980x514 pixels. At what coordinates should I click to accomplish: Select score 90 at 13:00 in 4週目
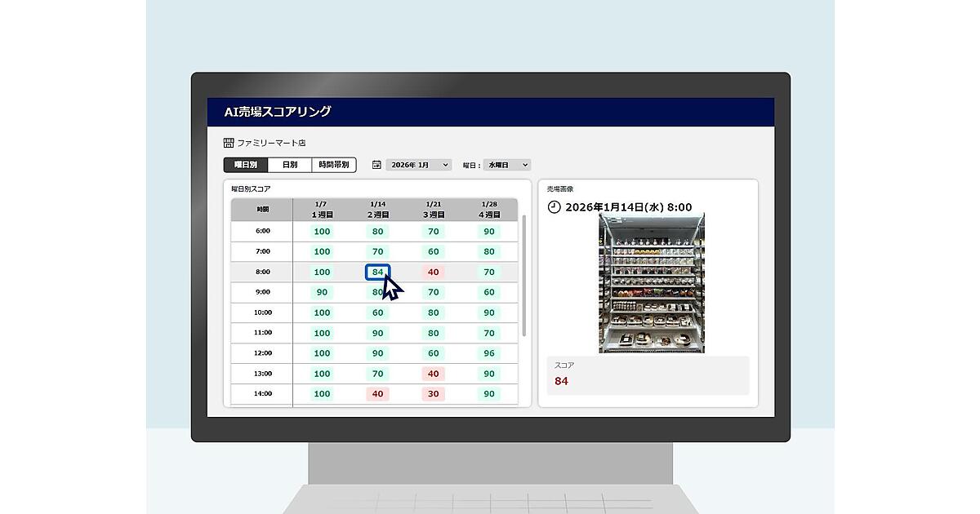pos(488,374)
